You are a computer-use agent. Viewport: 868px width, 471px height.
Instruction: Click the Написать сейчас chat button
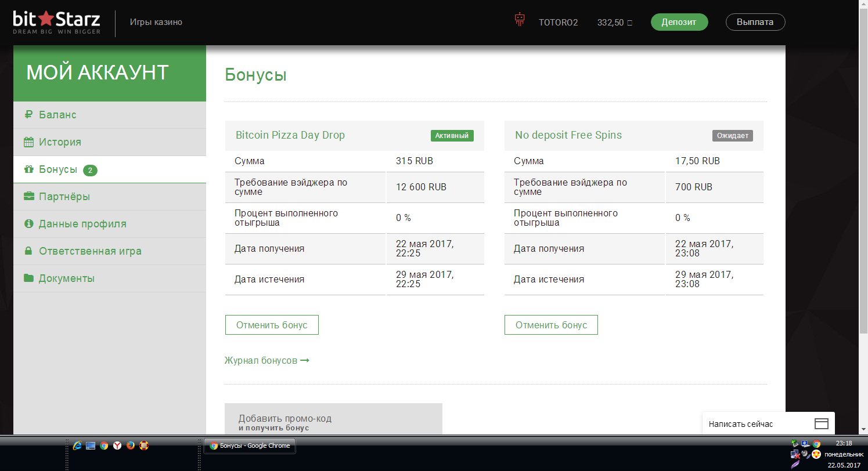click(769, 424)
